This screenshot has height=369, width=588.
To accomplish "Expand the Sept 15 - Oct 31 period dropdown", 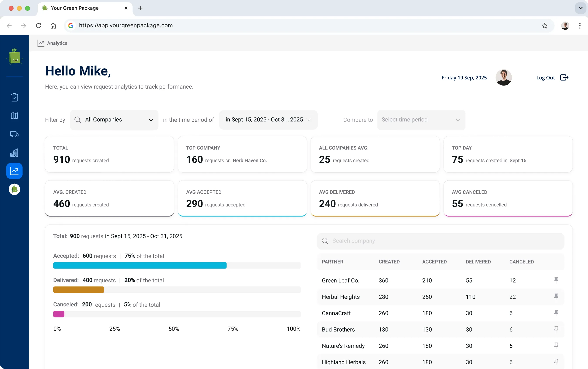I will click(268, 120).
